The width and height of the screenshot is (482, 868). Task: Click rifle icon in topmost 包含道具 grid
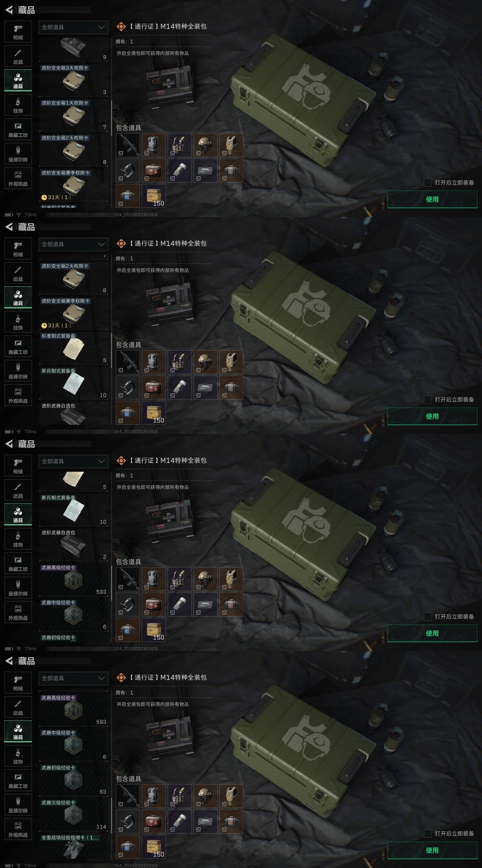[x=128, y=145]
